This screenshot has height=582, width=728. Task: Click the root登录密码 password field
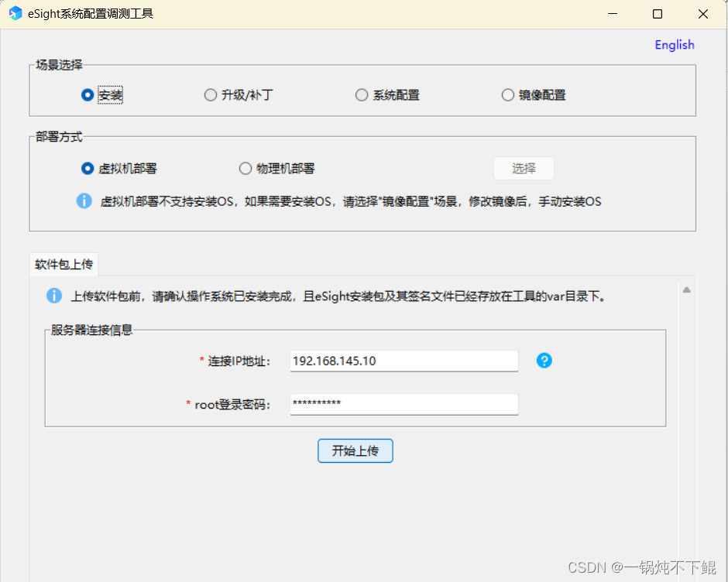coord(403,404)
